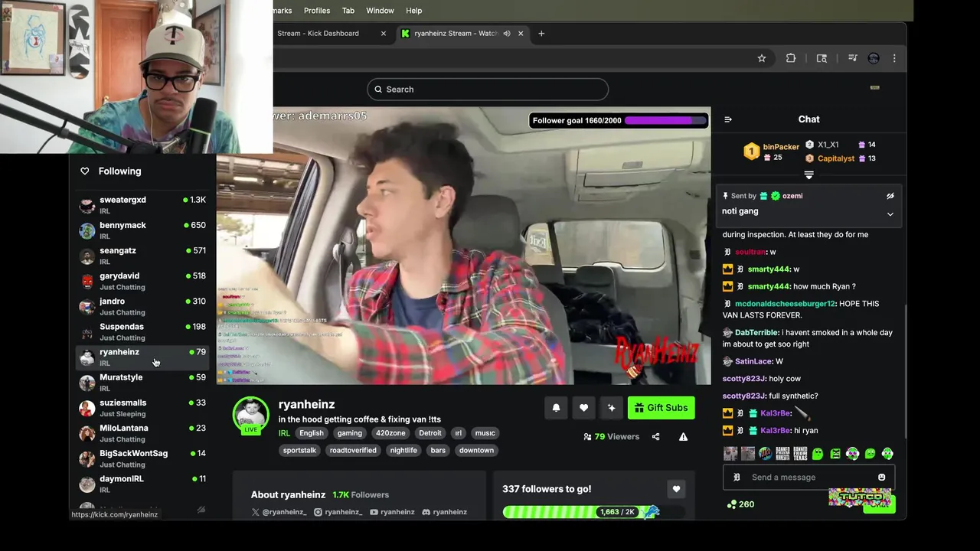Expand the pinned noti gang message

(890, 214)
